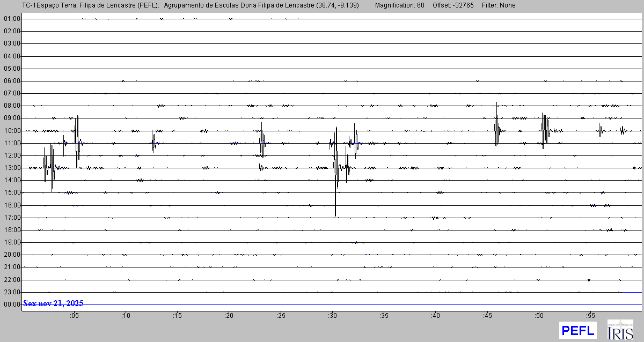Select the 00:00 hour label
This screenshot has height=342, width=644.
click(x=12, y=304)
